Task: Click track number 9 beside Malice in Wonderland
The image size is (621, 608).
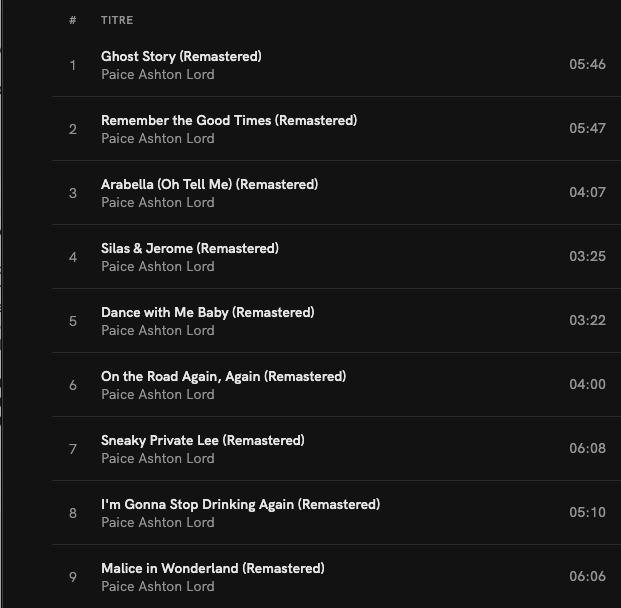Action: pos(73,577)
